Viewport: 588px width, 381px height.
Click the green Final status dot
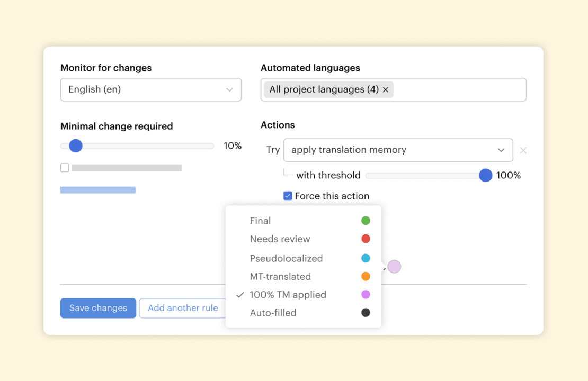366,221
